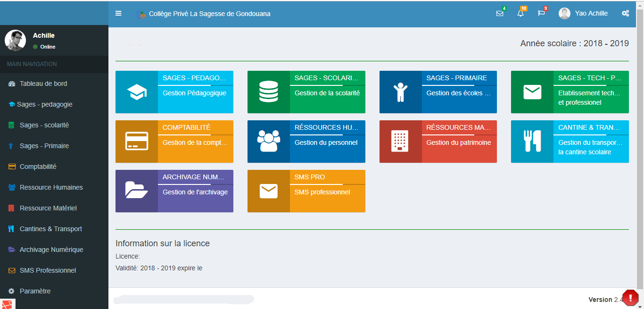Click the Achille profile avatar in sidebar
Viewport: 644px width, 309px height.
click(15, 41)
